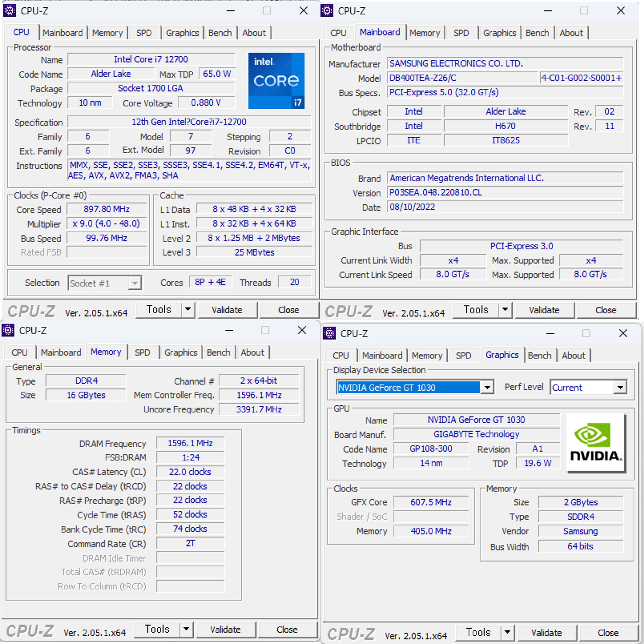Open the Tools dropdown arrow in the Memory window
Screen dimensions: 644x644
tap(186, 629)
